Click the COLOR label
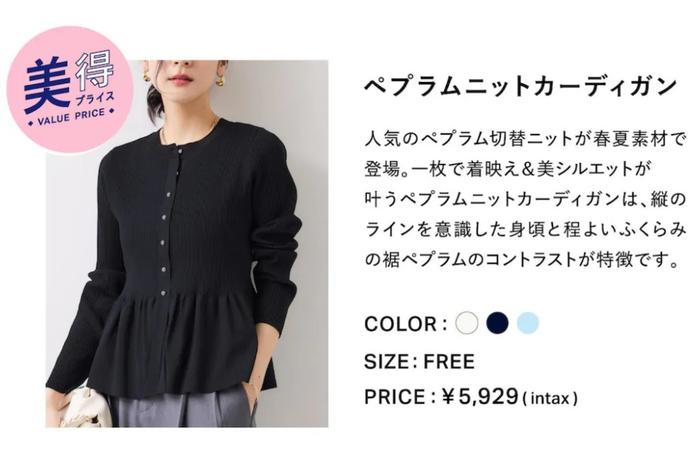Screen dimensions: 700x467 pyautogui.click(x=405, y=324)
